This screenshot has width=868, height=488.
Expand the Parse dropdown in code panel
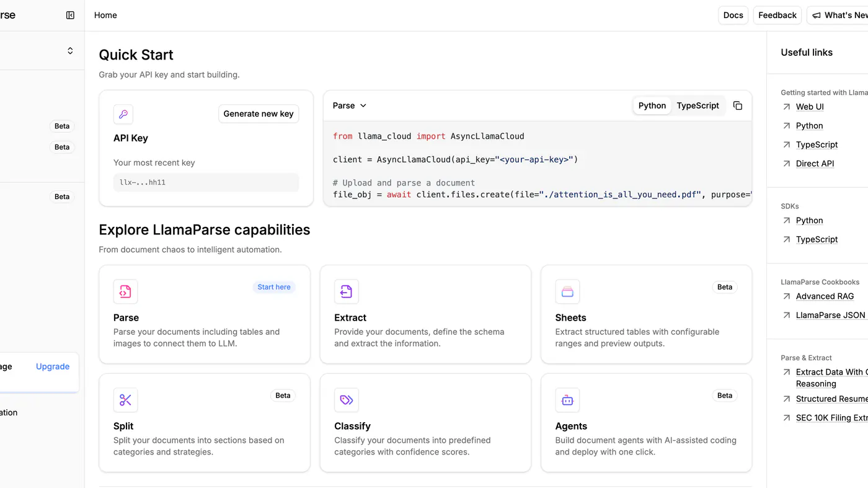(x=350, y=105)
